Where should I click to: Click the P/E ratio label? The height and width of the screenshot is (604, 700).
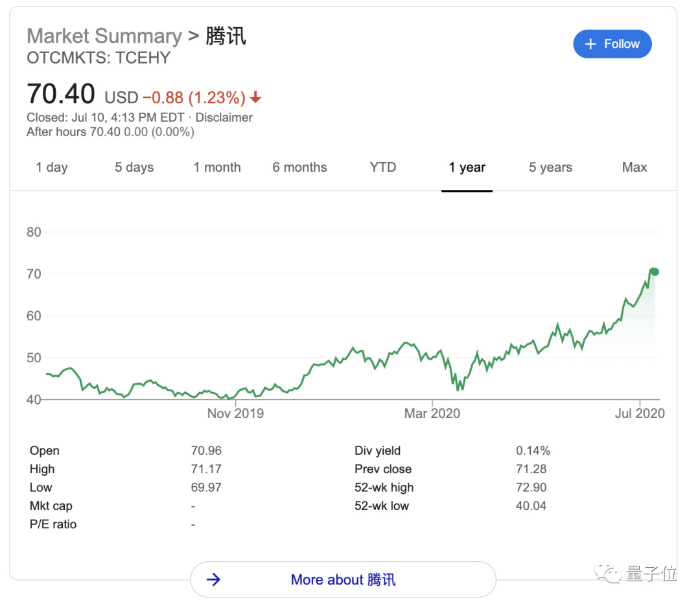point(53,524)
